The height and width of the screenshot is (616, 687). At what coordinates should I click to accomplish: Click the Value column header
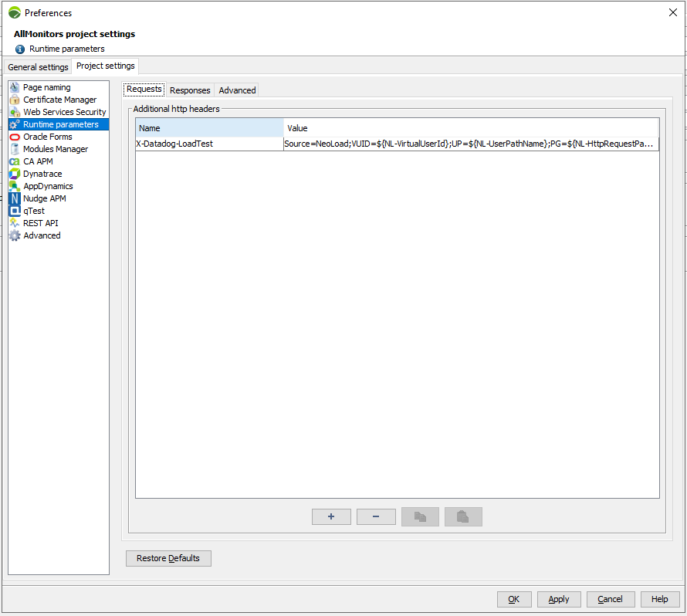(471, 128)
